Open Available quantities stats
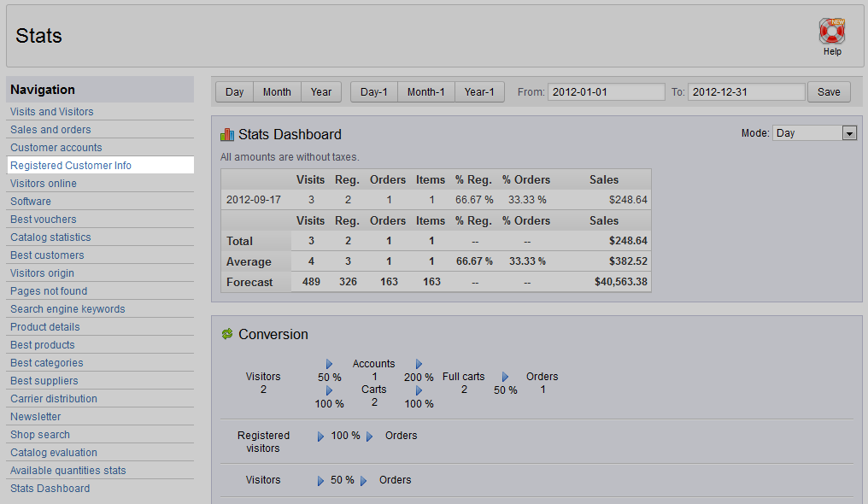 click(x=68, y=471)
